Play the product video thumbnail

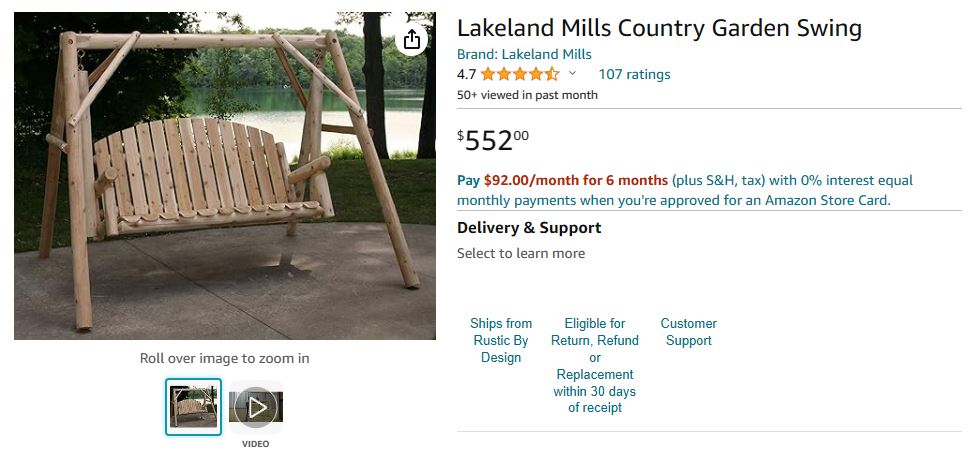(x=256, y=407)
